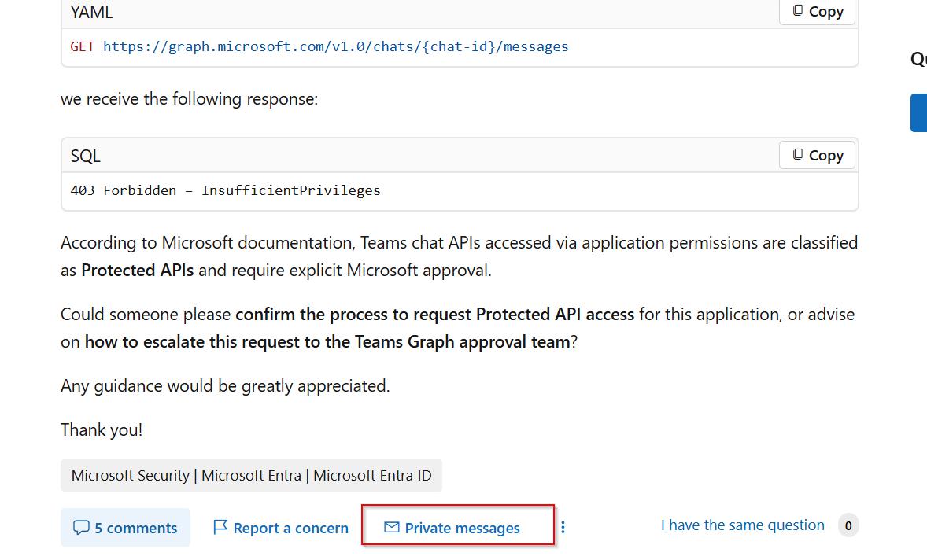The image size is (927, 560).
Task: Click I have the same question
Action: tap(742, 525)
